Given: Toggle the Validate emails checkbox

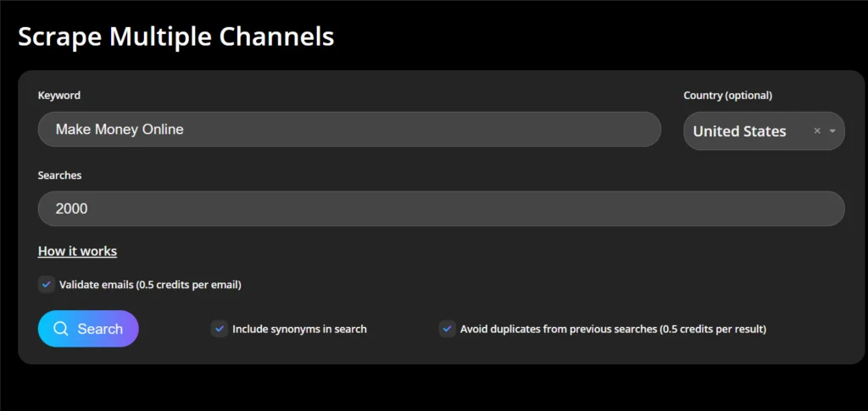Looking at the screenshot, I should click(x=47, y=285).
